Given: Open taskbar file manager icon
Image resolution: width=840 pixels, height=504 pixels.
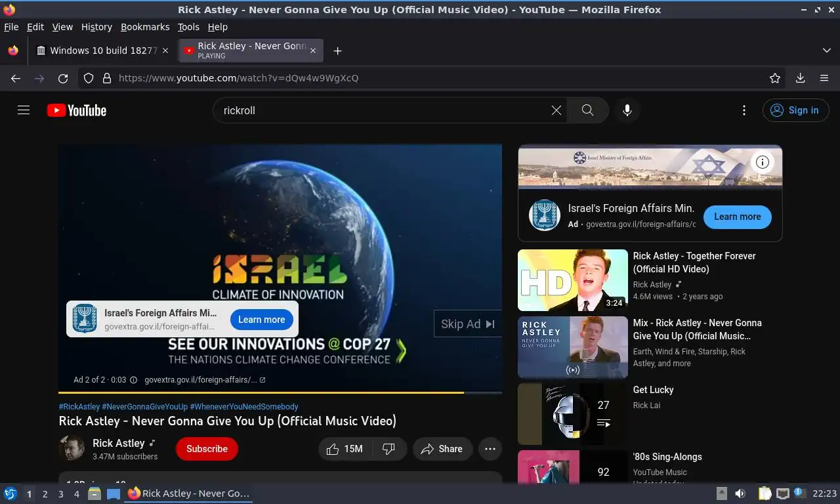Looking at the screenshot, I should point(94,493).
